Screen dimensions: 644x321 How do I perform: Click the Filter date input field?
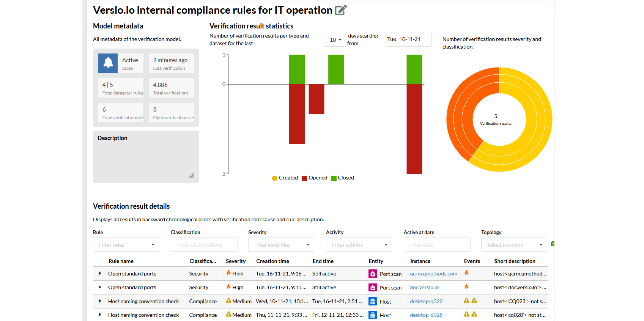tap(437, 245)
